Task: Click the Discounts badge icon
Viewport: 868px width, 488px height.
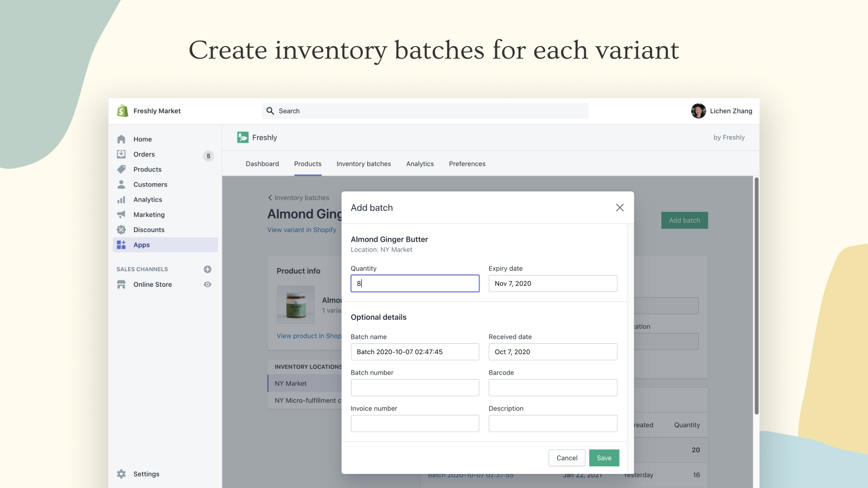Action: tap(122, 230)
